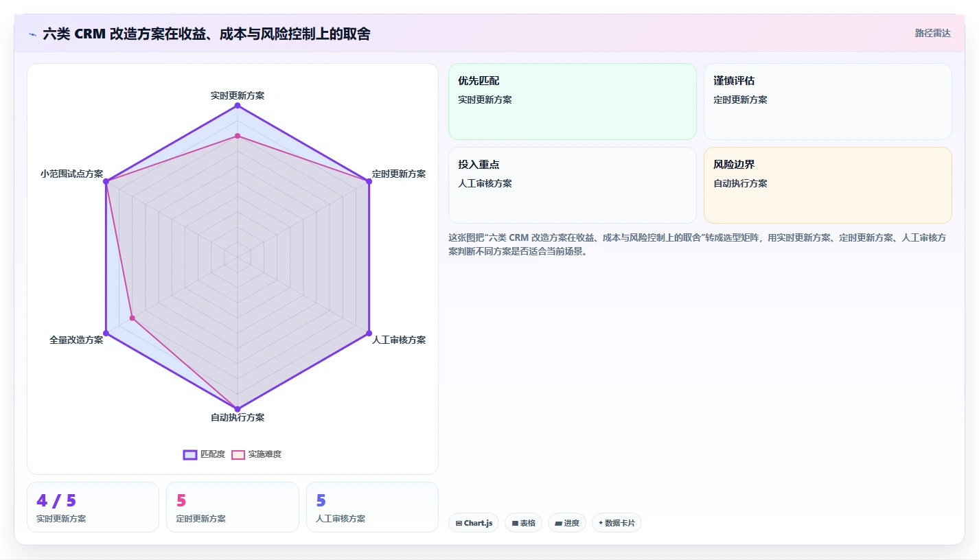Click the purple 匹配度 point at 人工审核方案
Screen dimensions: 979x560
(369, 334)
